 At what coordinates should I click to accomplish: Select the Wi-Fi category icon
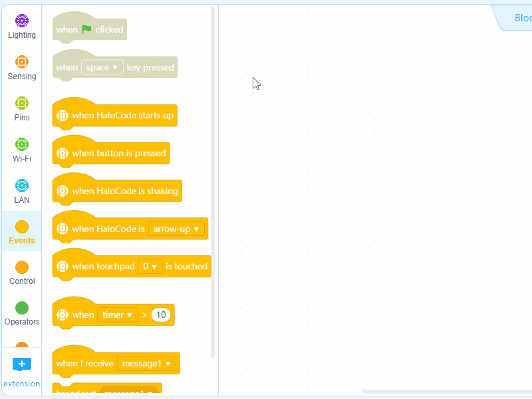22,144
